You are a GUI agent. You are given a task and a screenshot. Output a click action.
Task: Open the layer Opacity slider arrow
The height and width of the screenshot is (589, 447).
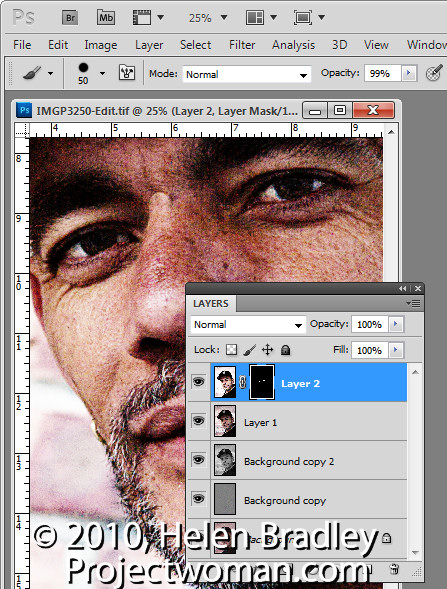[x=396, y=324]
